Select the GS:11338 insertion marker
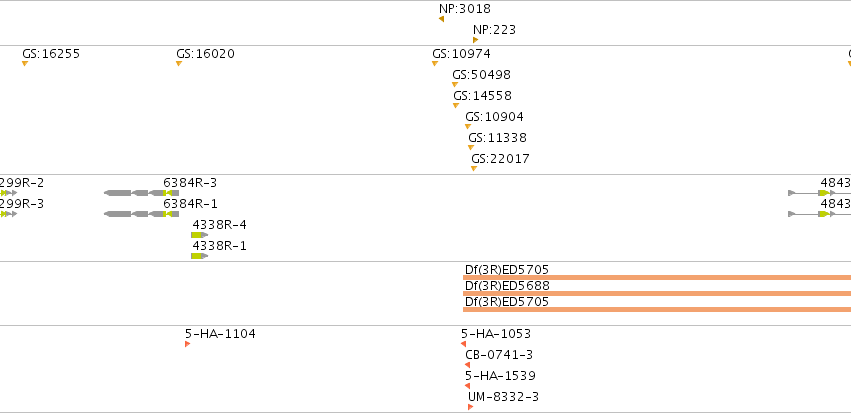Image resolution: width=851 pixels, height=413 pixels. tap(471, 148)
